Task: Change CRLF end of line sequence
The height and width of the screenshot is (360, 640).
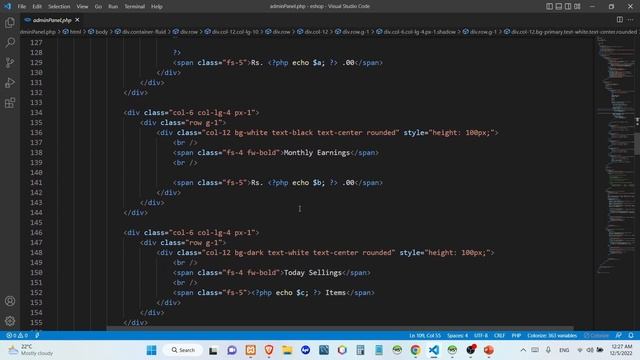Action: pyautogui.click(x=500, y=336)
